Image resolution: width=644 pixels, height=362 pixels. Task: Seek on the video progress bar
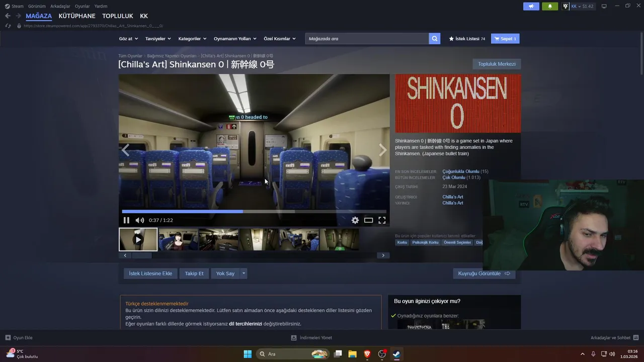tap(254, 212)
